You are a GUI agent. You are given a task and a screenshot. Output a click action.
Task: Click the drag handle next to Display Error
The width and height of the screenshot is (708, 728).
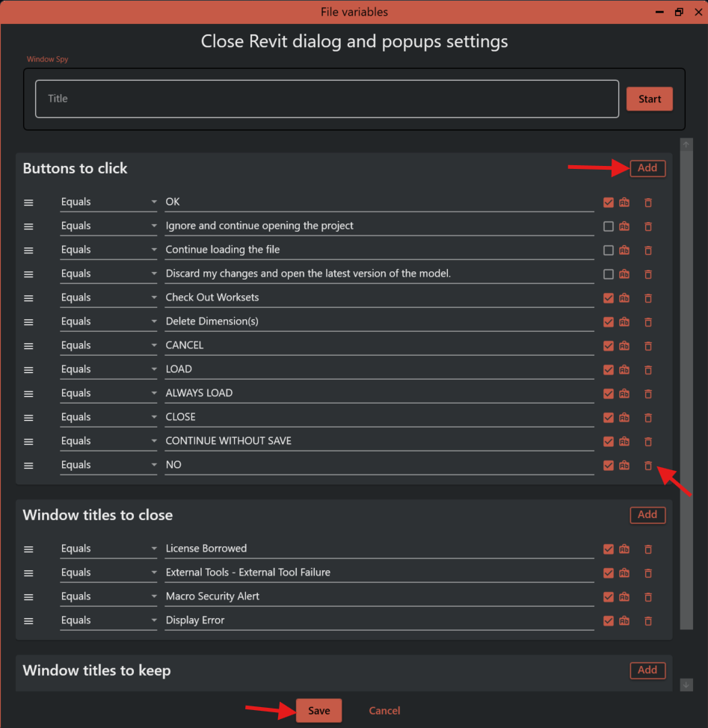click(x=28, y=620)
